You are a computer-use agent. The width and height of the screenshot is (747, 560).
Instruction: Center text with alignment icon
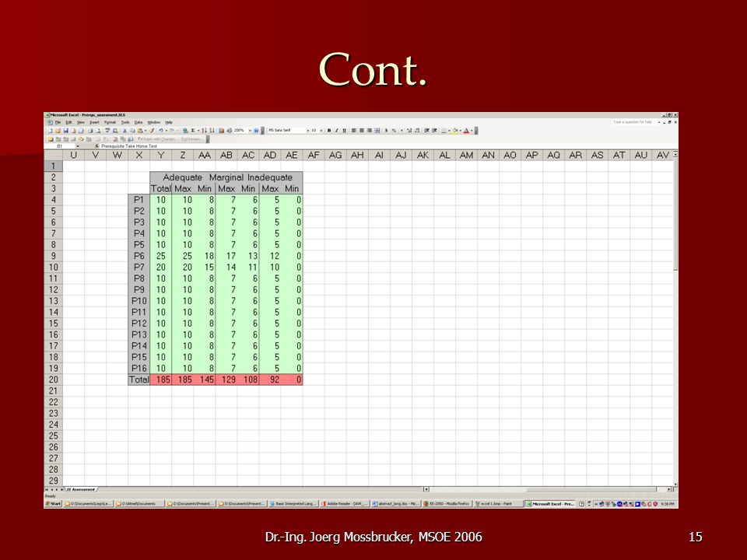coord(362,131)
